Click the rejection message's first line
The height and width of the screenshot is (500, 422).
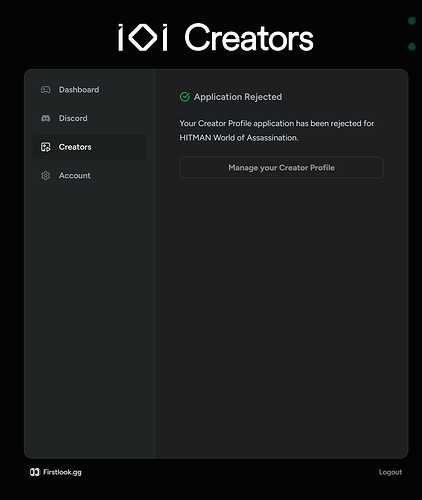click(x=277, y=123)
